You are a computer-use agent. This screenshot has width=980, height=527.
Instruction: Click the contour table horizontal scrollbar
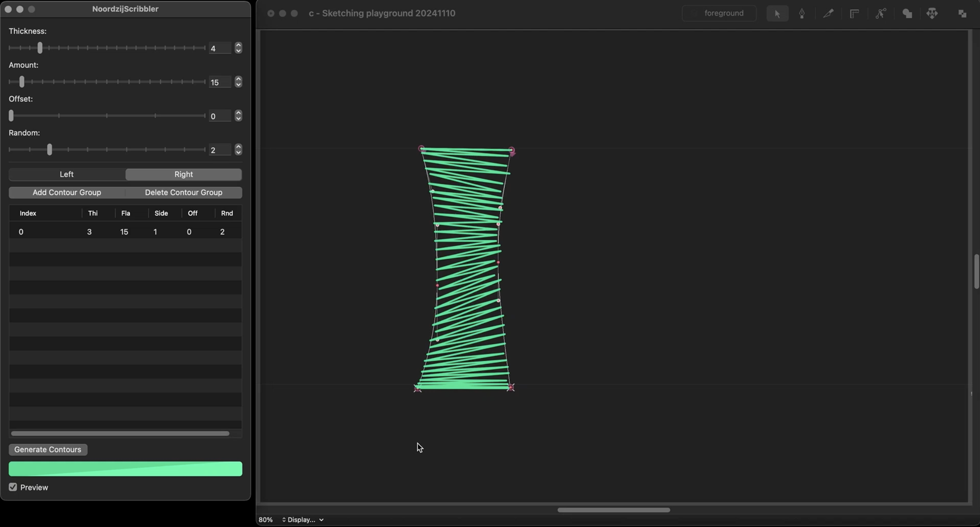pyautogui.click(x=120, y=434)
